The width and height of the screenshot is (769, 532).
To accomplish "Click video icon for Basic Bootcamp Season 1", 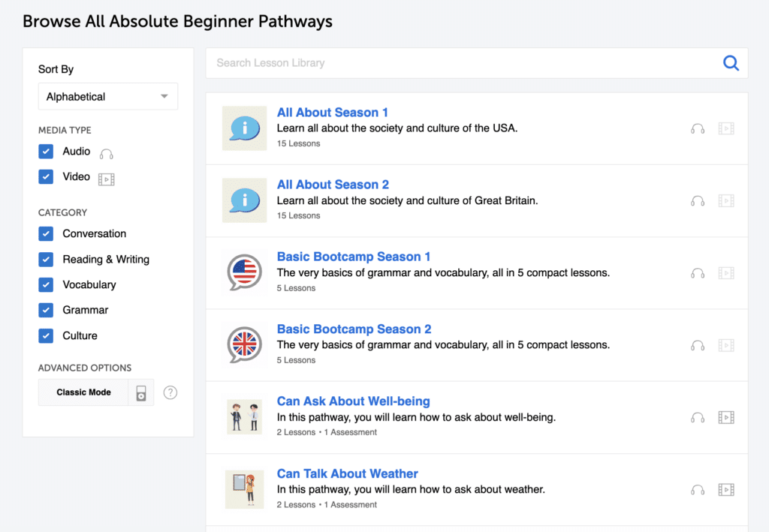I will coord(725,273).
